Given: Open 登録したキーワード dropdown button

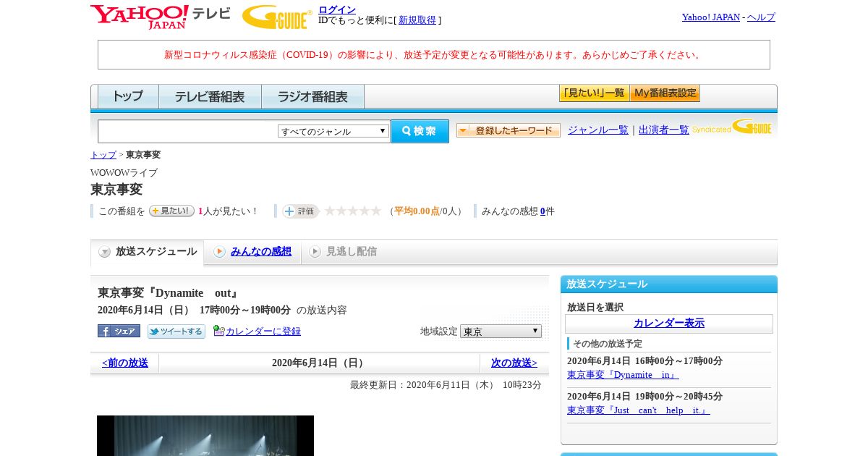Looking at the screenshot, I should point(509,130).
